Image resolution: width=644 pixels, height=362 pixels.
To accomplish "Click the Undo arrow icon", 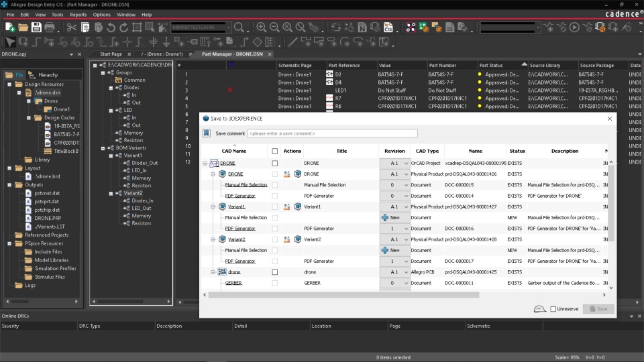I will point(111,27).
